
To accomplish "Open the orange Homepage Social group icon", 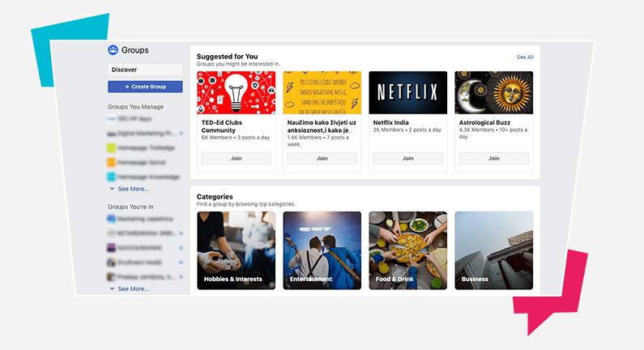I will pyautogui.click(x=111, y=162).
